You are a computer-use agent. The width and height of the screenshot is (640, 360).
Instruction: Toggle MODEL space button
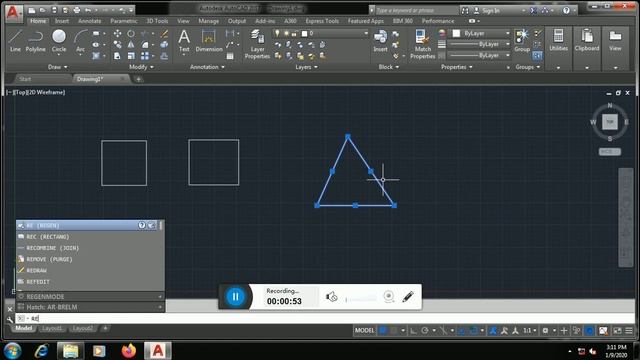point(364,330)
